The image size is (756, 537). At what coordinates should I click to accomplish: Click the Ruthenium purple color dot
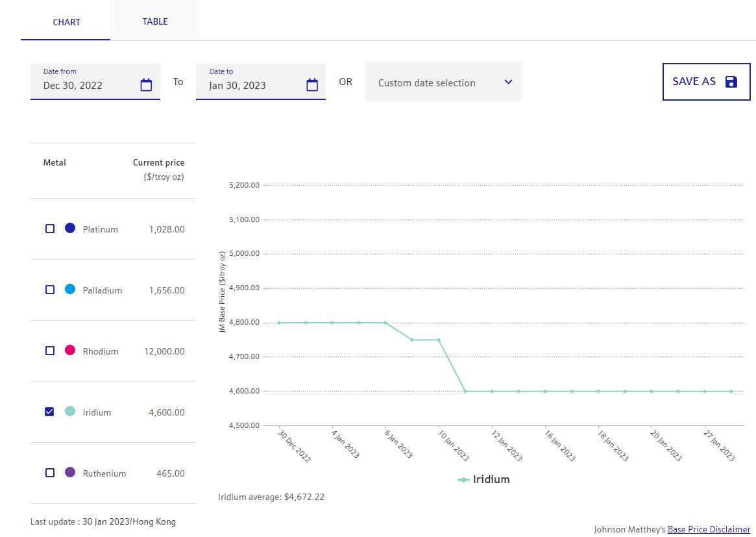pos(70,473)
